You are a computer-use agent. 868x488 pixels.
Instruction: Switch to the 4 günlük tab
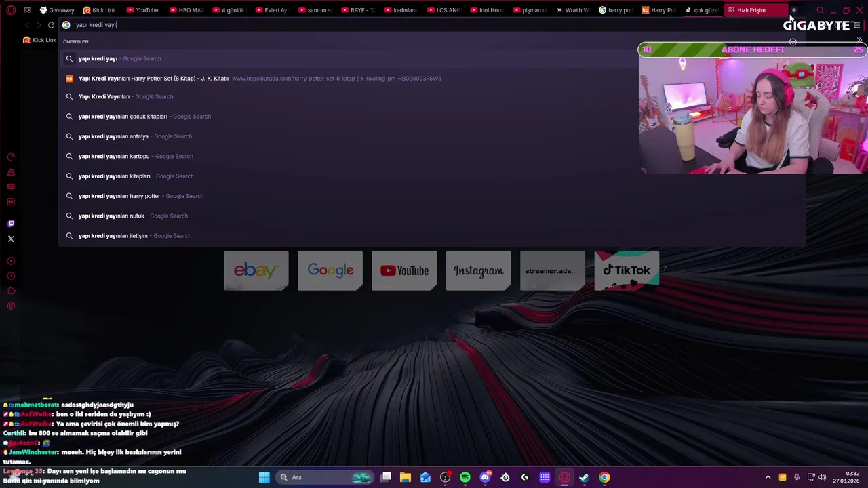coord(228,10)
